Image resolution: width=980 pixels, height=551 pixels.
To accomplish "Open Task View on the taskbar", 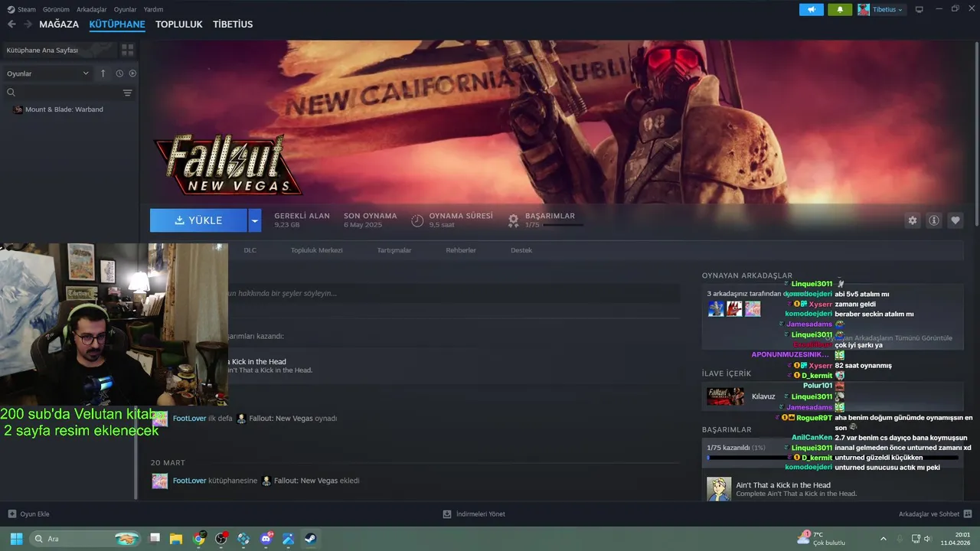I will pos(154,539).
